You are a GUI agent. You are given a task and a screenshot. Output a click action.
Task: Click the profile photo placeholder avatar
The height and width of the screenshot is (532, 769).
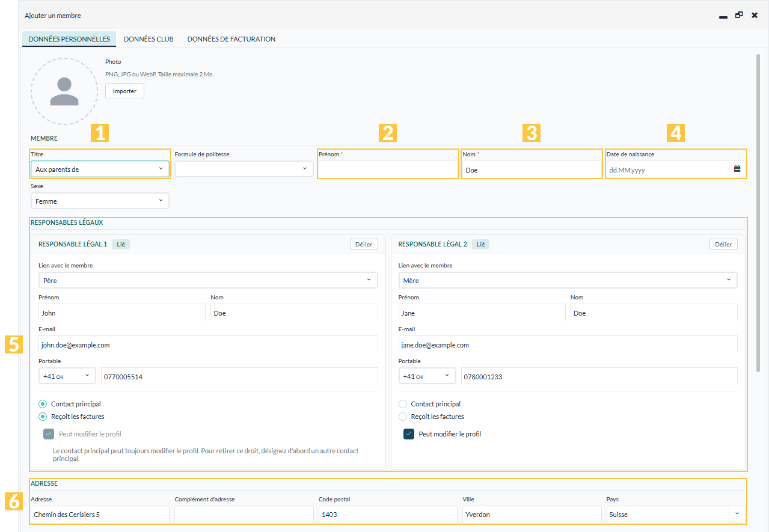64,91
